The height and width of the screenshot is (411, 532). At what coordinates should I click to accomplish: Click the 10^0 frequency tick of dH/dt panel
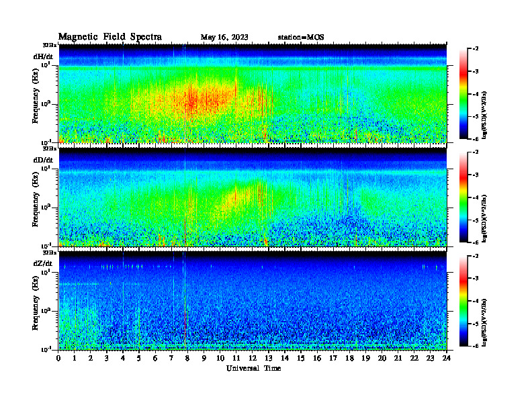[46, 103]
